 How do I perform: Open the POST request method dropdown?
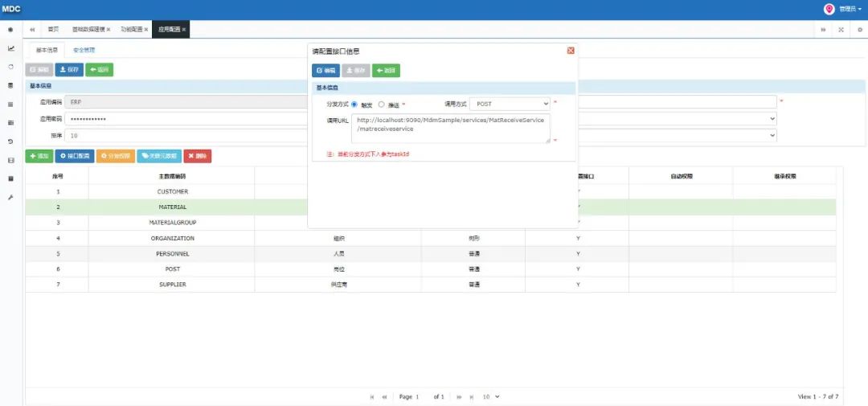click(510, 104)
